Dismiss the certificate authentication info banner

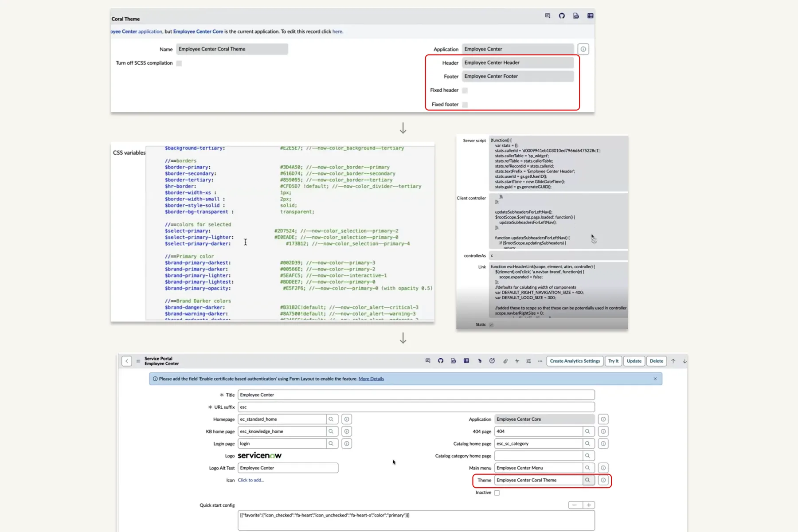tap(655, 379)
